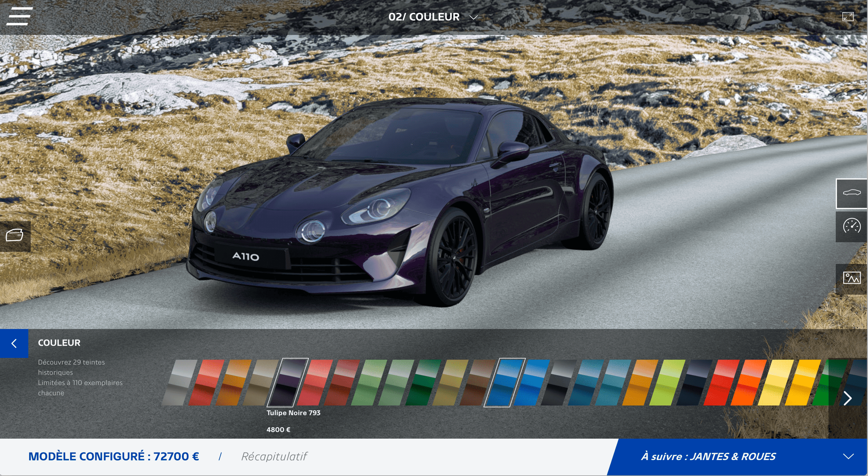Select the copper orange-brown swatch

(x=234, y=382)
